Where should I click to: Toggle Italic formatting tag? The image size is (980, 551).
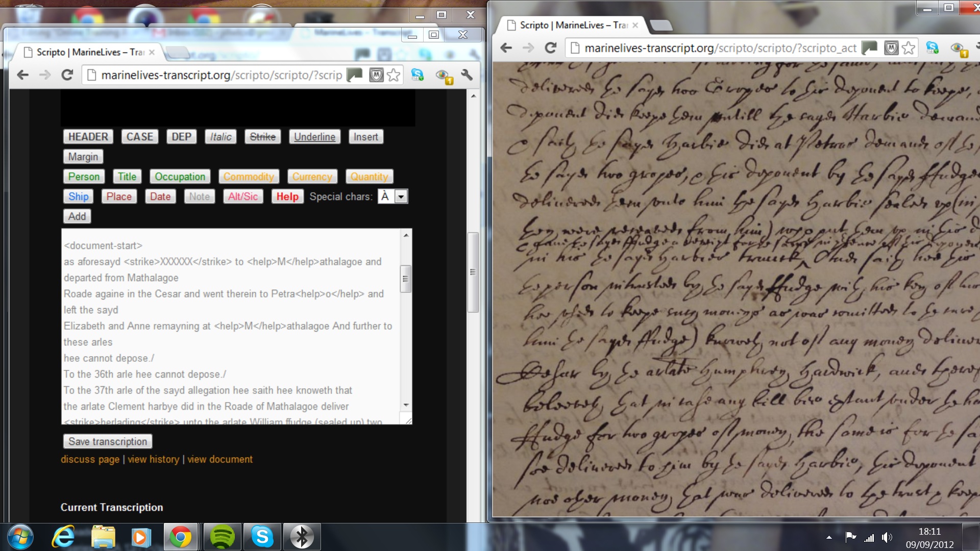[220, 137]
